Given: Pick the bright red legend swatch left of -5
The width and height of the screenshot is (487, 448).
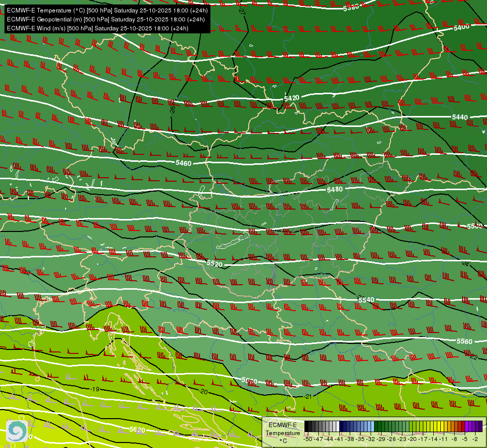Looking at the screenshot, I should point(463,426).
